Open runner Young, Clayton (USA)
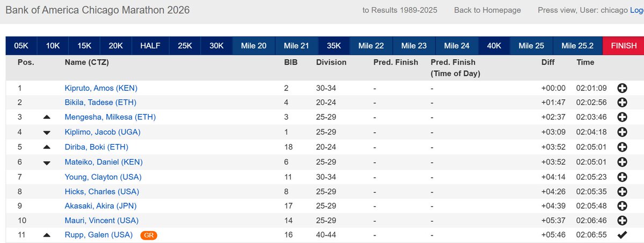The width and height of the screenshot is (644, 243). 103,176
